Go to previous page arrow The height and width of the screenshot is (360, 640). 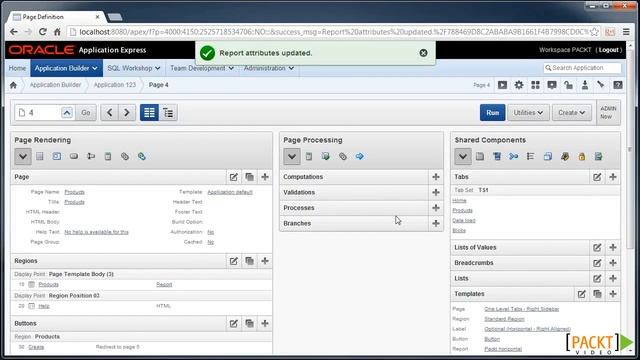click(x=109, y=112)
